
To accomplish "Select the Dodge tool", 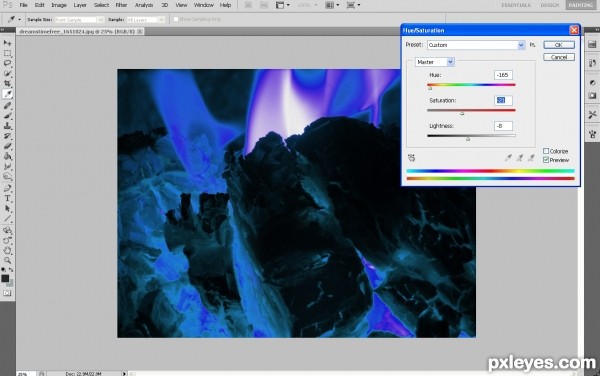I will (7, 176).
